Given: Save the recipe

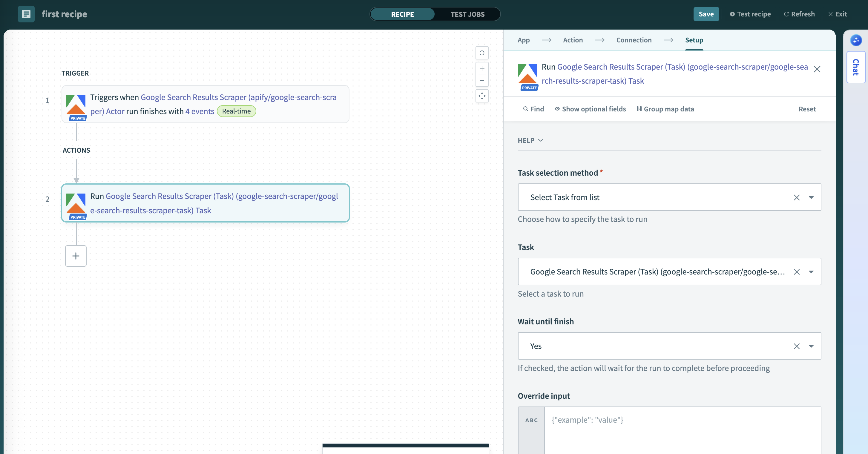Looking at the screenshot, I should 706,14.
